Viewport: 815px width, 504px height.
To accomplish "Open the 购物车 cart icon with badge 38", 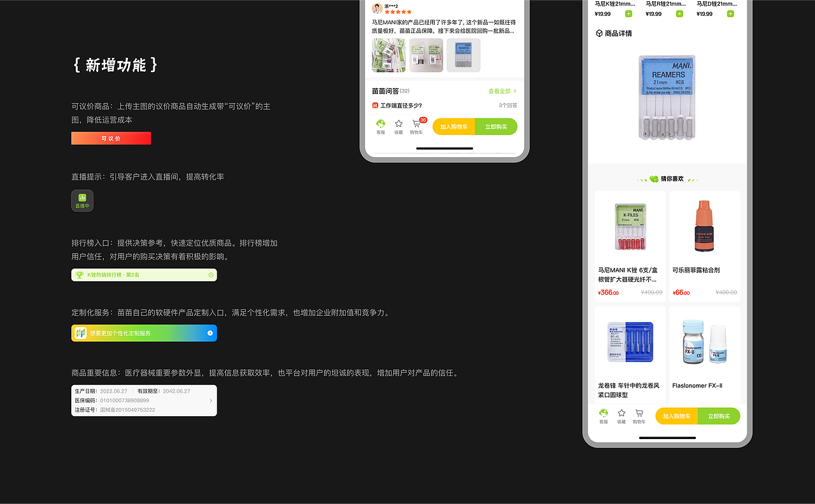I will pyautogui.click(x=416, y=124).
